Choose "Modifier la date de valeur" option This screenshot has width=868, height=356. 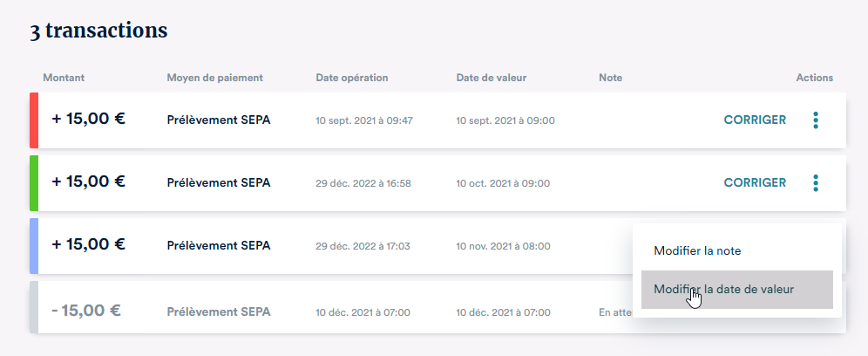point(723,289)
